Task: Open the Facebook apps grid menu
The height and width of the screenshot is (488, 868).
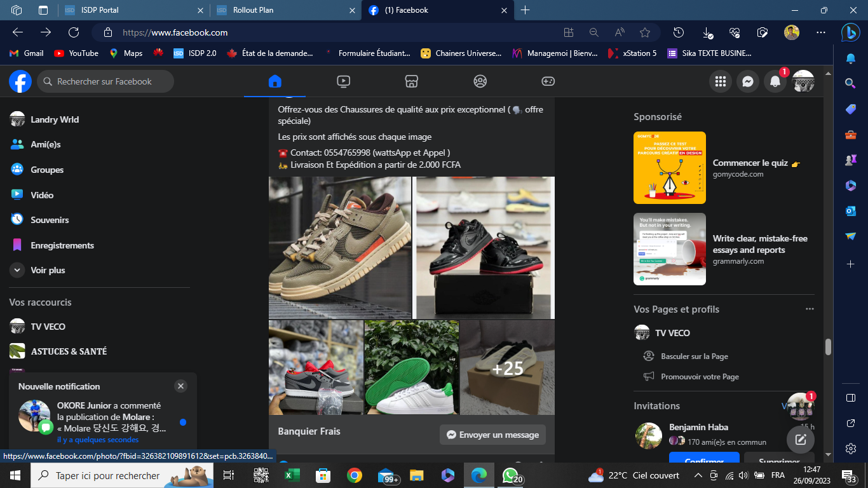Action: [720, 81]
